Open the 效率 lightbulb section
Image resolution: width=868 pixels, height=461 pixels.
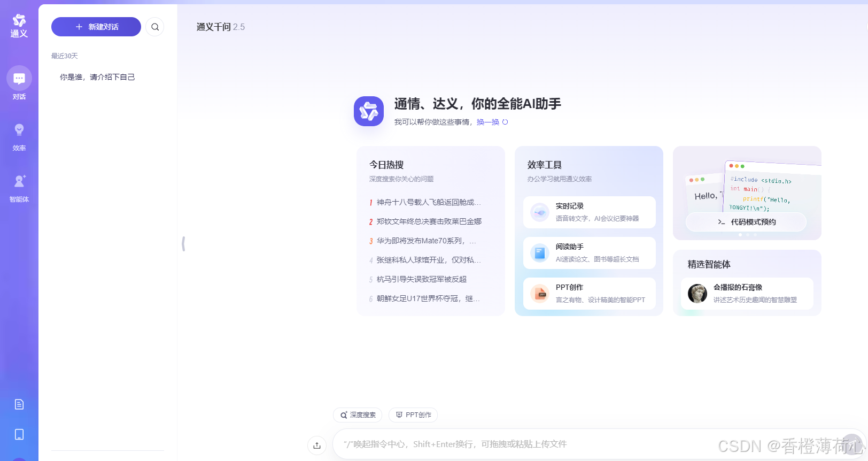pos(19,137)
